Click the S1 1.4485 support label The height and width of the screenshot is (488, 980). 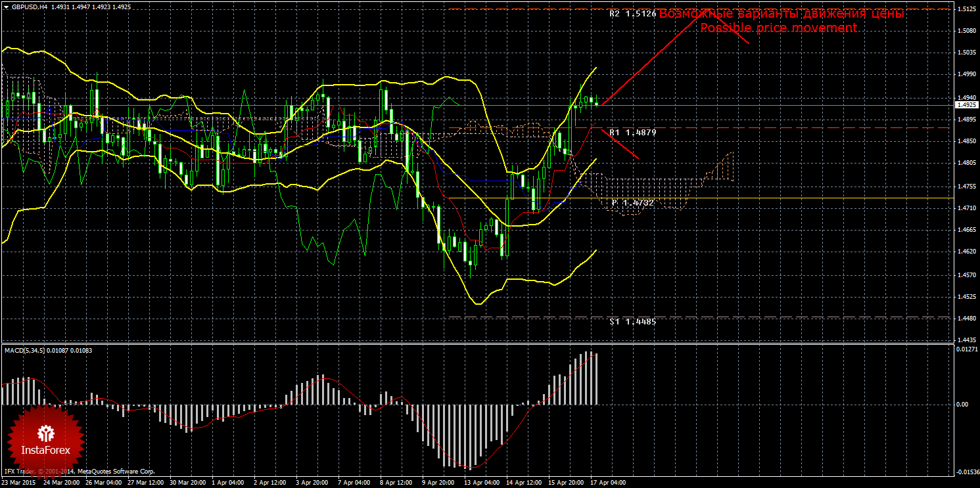tap(632, 322)
